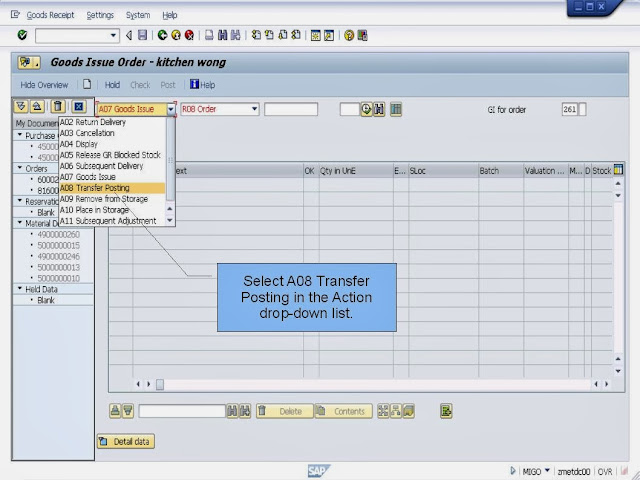
Task: Click the Save diskette icon in toolbar
Action: (x=142, y=36)
